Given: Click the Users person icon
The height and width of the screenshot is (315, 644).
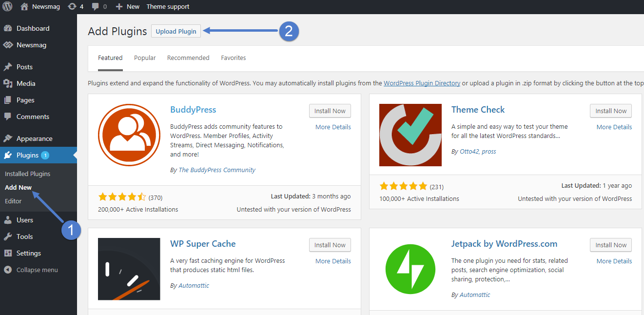Looking at the screenshot, I should coord(8,220).
